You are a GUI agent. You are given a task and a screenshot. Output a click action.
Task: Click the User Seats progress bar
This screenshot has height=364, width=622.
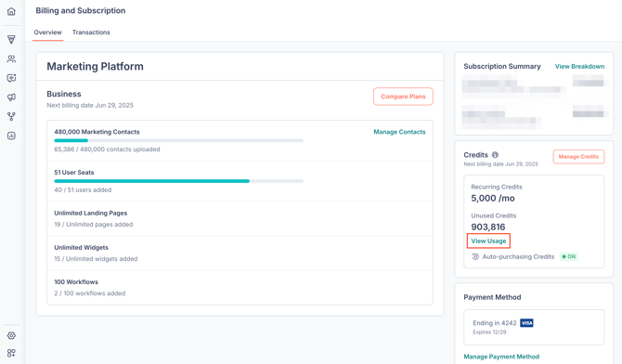(x=178, y=181)
